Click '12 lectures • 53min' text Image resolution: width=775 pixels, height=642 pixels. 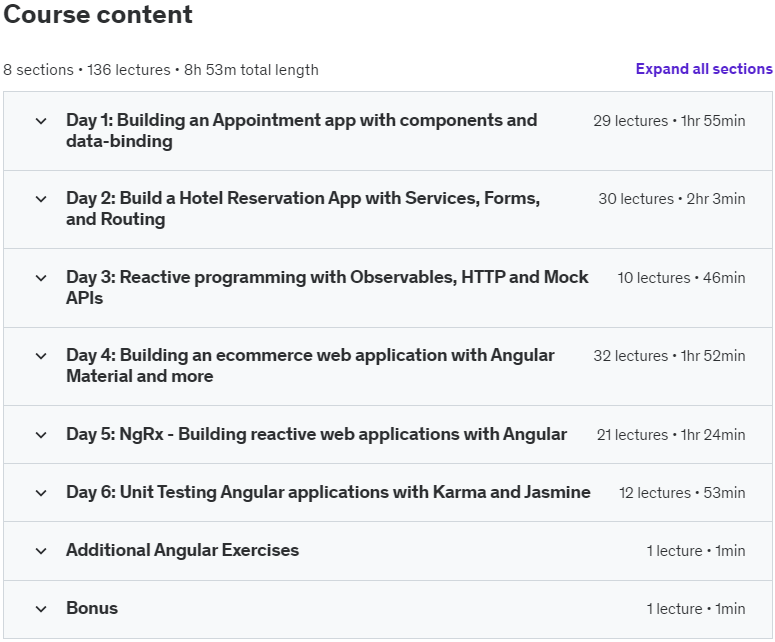pyautogui.click(x=682, y=493)
